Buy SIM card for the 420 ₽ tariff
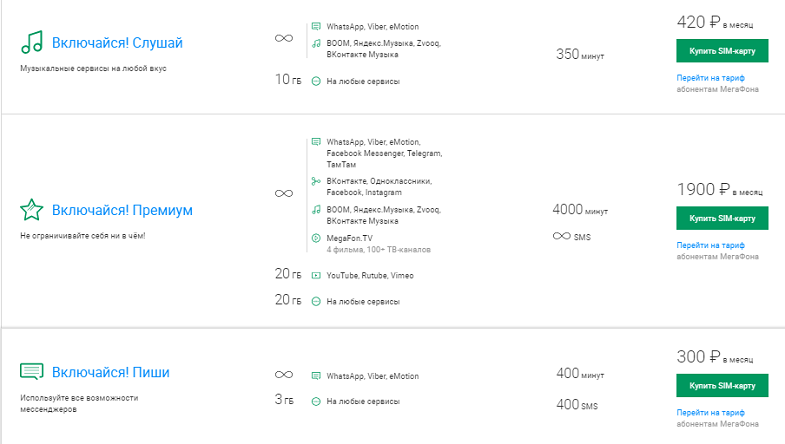Viewport: 785px width, 444px height. [x=722, y=51]
